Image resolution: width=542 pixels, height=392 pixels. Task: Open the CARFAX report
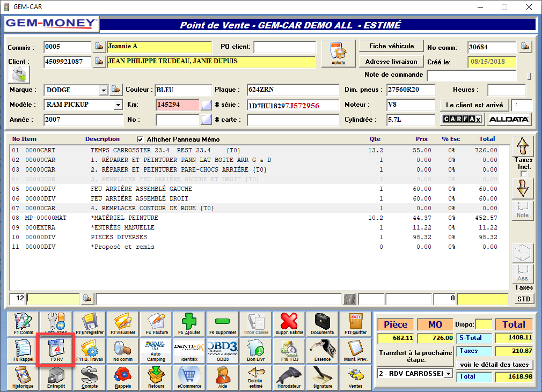462,119
